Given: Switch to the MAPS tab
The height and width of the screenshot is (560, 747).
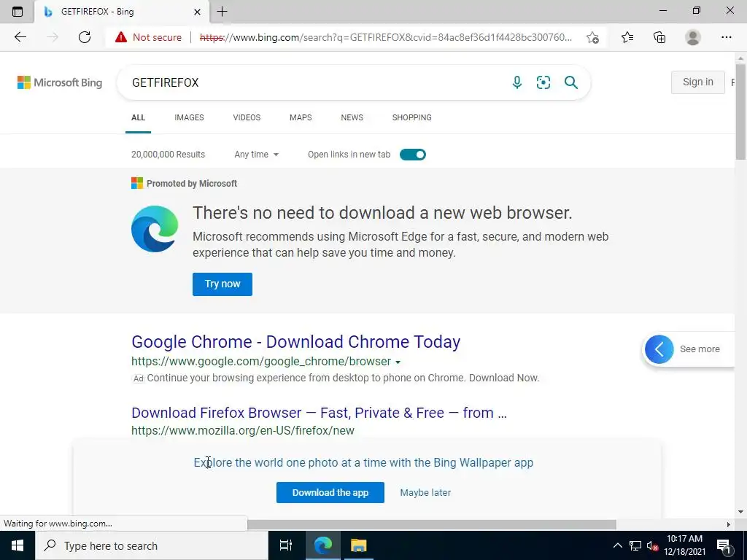Looking at the screenshot, I should 301,117.
